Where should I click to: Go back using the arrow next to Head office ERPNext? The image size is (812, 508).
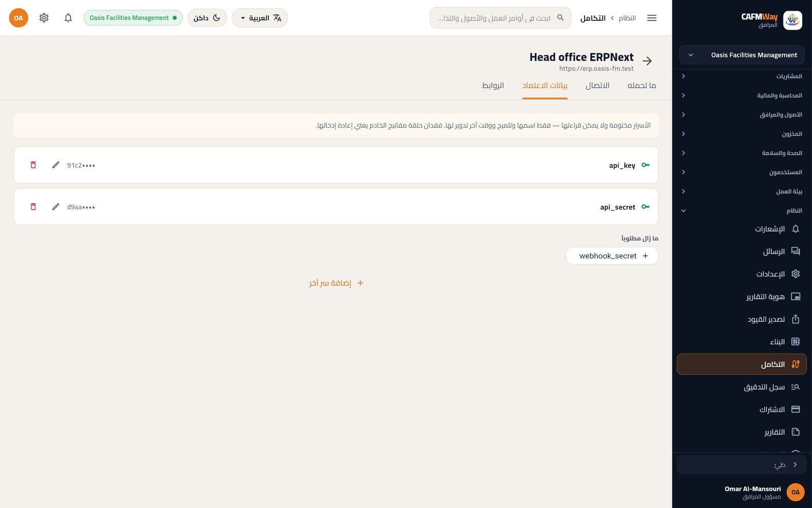(647, 61)
